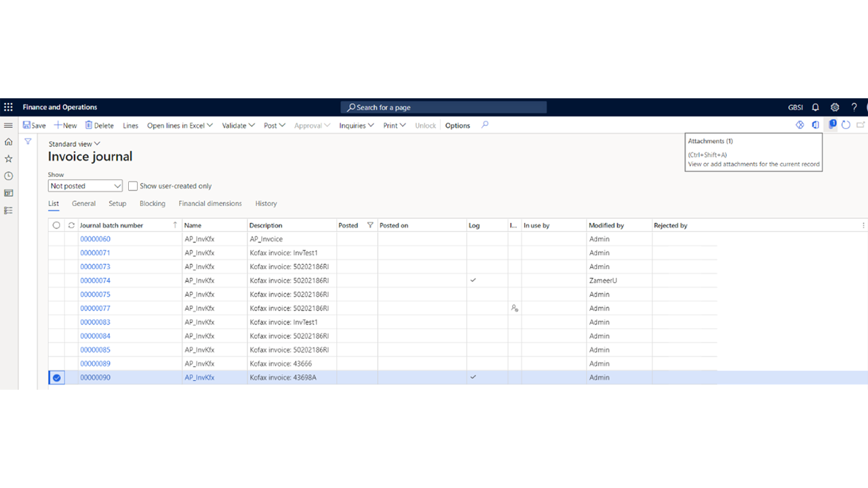Open Modules list icon in the sidebar
The height and width of the screenshot is (488, 868).
click(8, 211)
